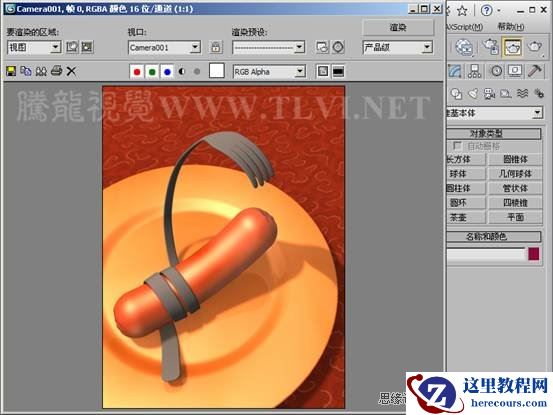Image resolution: width=553 pixels, height=415 pixels.
Task: Select the Cameras category icon
Action: point(489,94)
